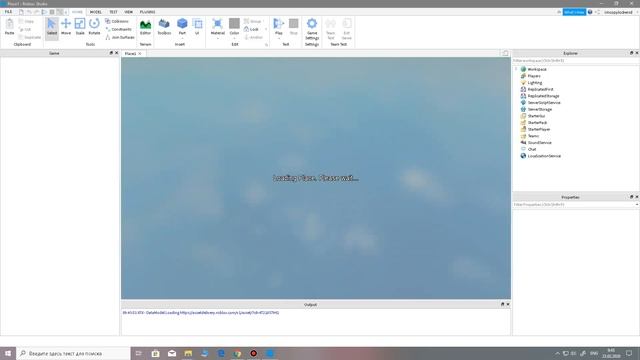This screenshot has width=640, height=360.
Task: Expand the Workspace tree node
Action: tap(516, 69)
